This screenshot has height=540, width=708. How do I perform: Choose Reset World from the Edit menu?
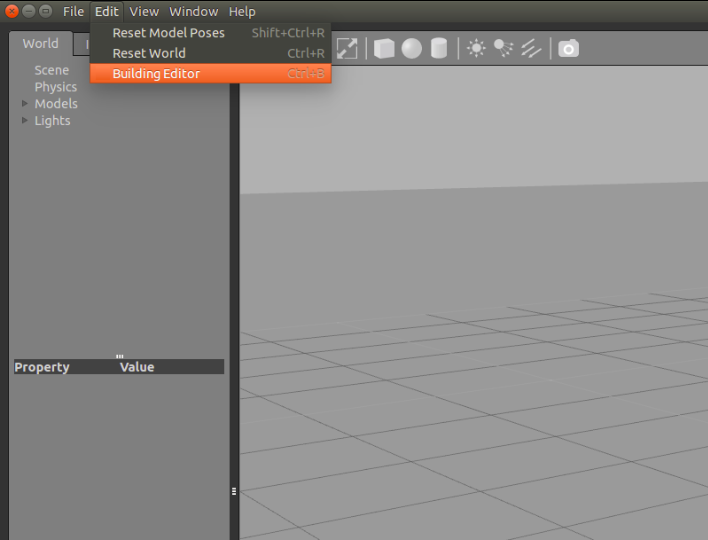149,53
